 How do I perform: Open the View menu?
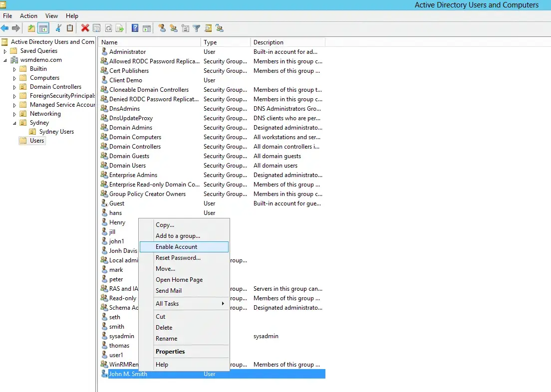[51, 16]
